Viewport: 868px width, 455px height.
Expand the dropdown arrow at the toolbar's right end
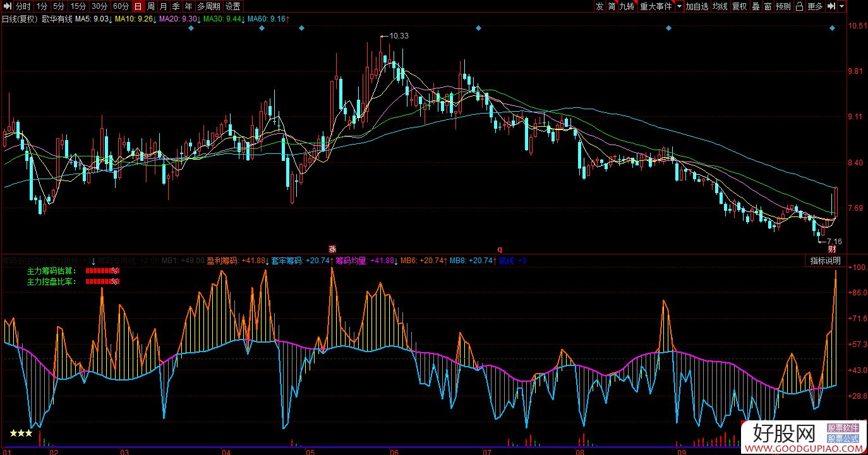coord(843,6)
